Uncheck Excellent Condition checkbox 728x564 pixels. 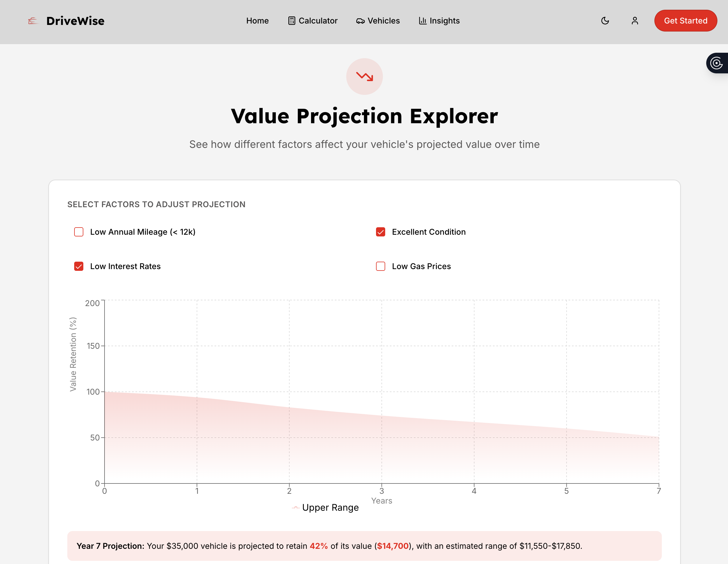[x=380, y=232]
